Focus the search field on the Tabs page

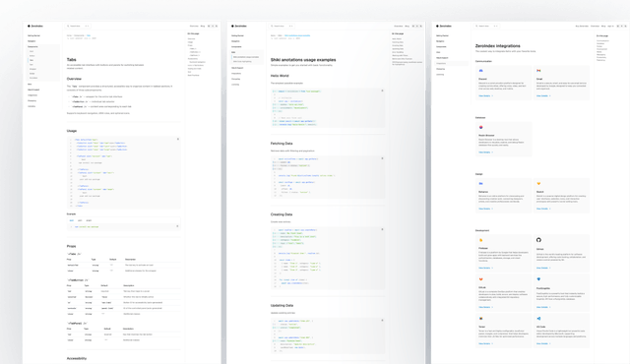tap(78, 27)
